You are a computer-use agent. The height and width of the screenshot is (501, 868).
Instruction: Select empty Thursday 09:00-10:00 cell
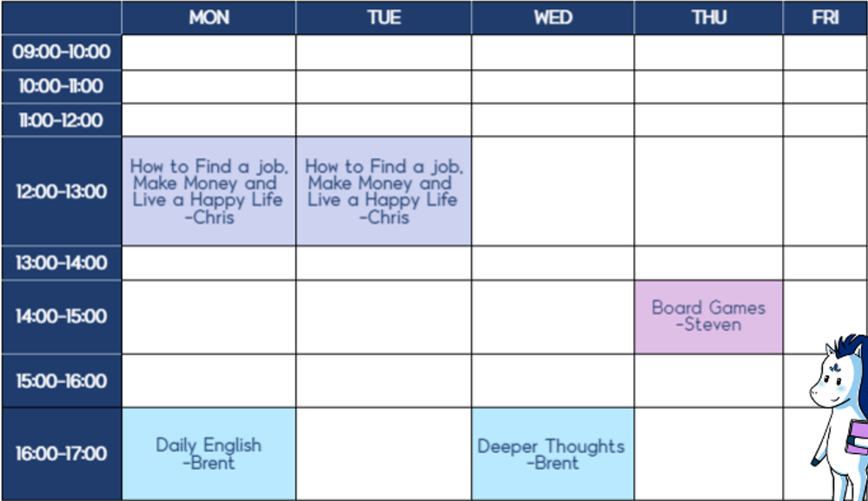click(x=709, y=52)
